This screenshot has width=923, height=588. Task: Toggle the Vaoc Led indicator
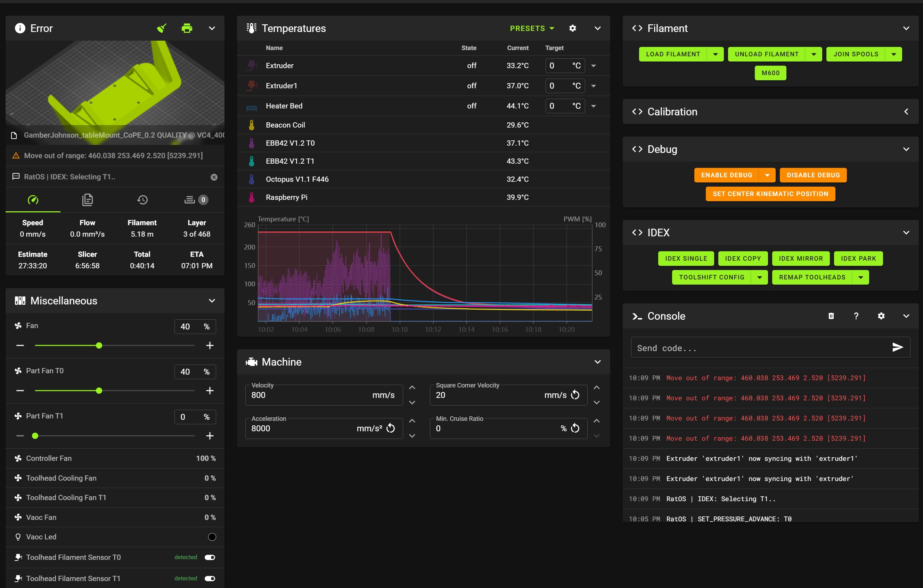[212, 537]
